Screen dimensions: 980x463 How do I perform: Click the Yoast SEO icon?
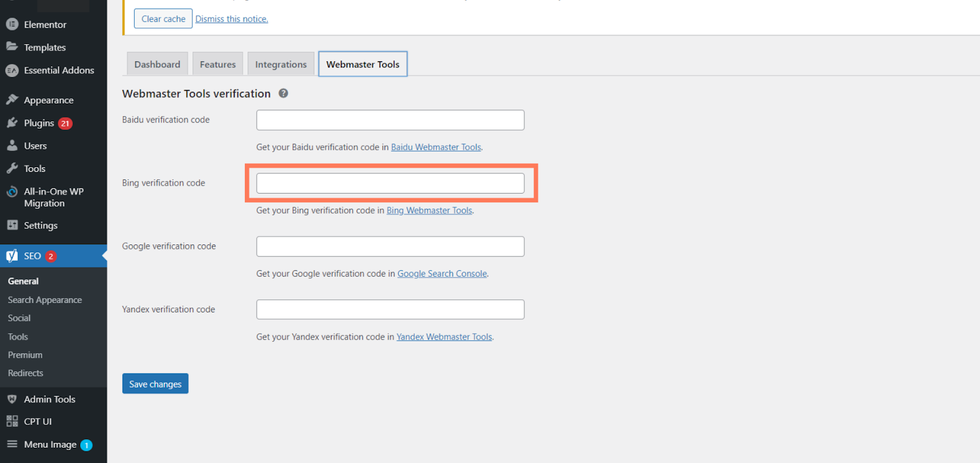click(x=12, y=256)
